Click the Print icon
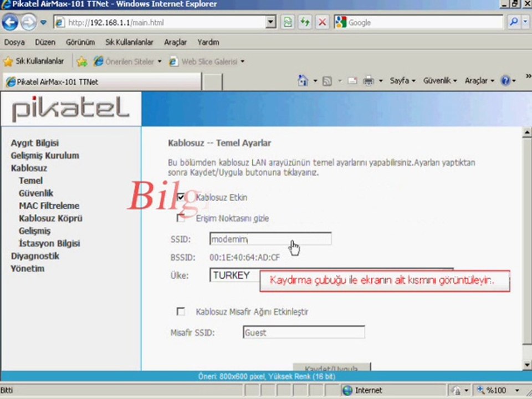 (x=369, y=81)
